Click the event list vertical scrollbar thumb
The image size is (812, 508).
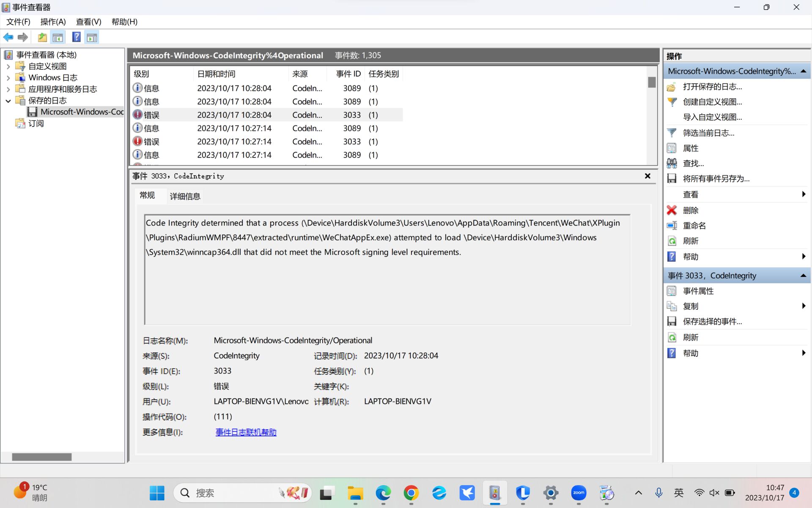(x=652, y=82)
